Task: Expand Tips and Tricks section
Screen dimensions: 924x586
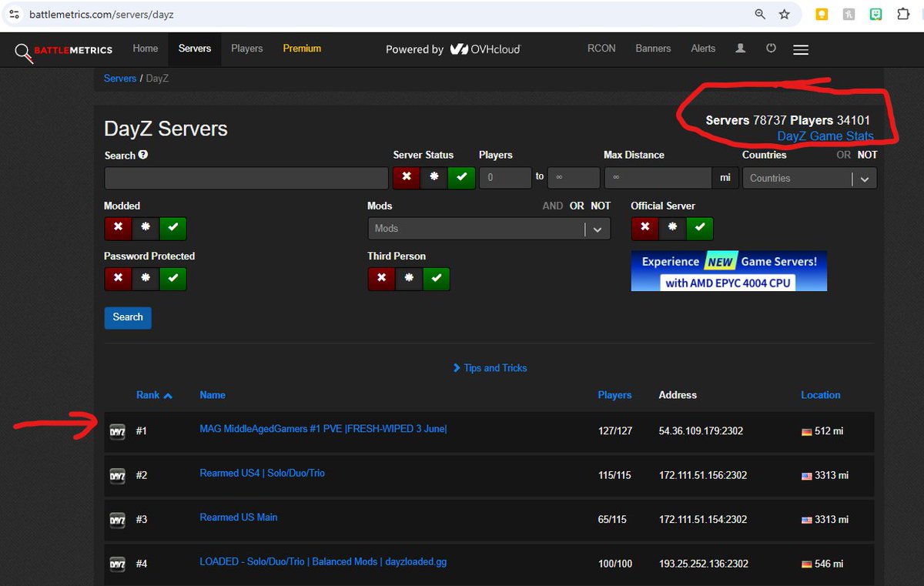Action: (490, 368)
